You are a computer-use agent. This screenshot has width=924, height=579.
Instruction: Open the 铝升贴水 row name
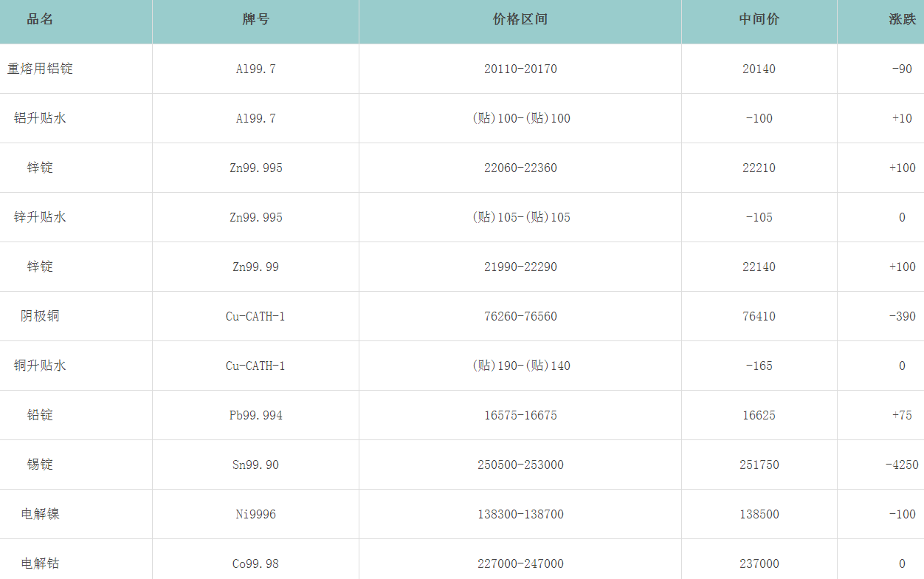(40, 118)
